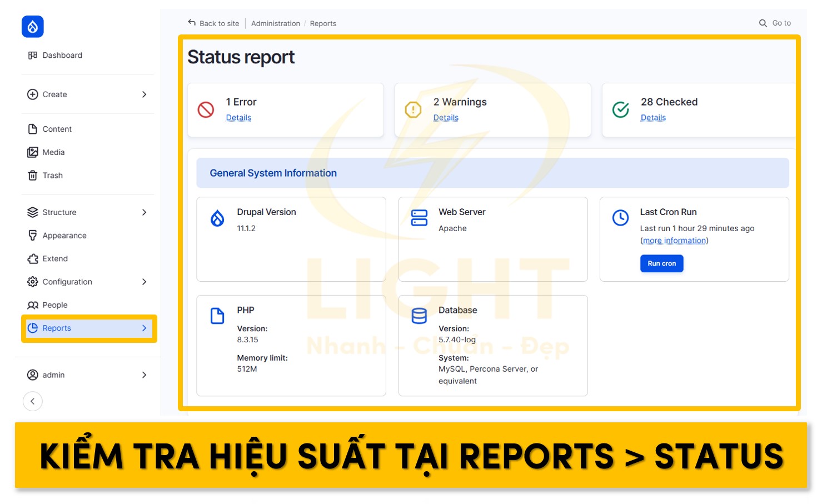Click the 28 Checked count text
Screen dimensions: 817x504
point(669,102)
